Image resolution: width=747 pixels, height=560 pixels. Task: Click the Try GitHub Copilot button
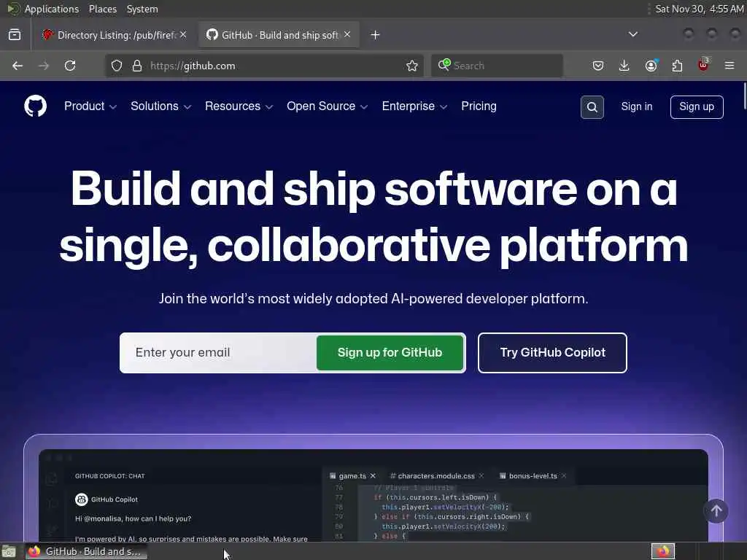pos(553,353)
